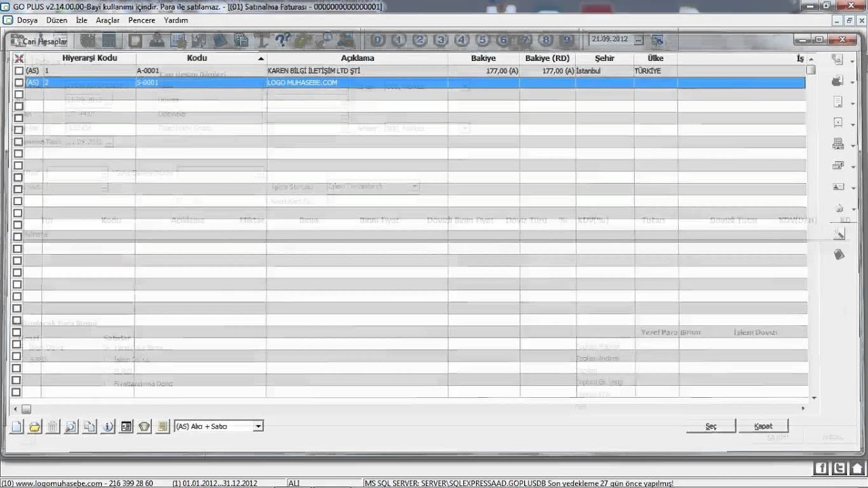Viewport: 868px width, 488px height.
Task: Open the Araçlar menu
Action: coord(108,20)
